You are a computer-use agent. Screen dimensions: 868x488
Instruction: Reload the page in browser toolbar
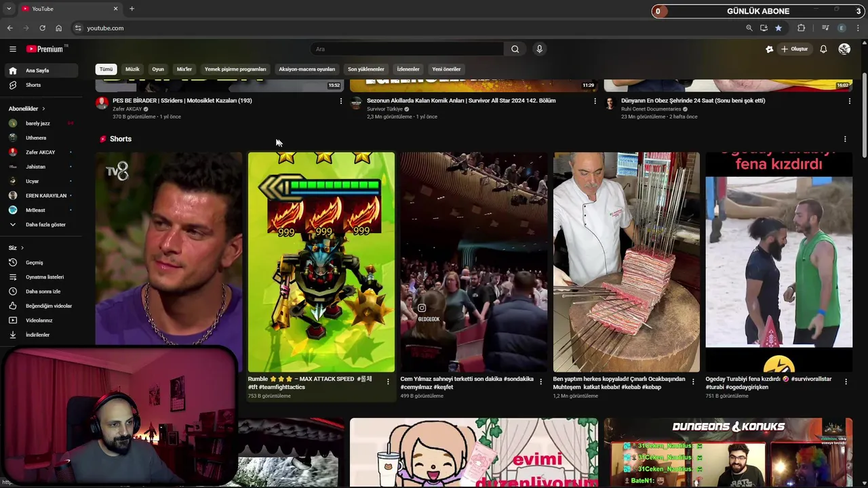(x=42, y=28)
